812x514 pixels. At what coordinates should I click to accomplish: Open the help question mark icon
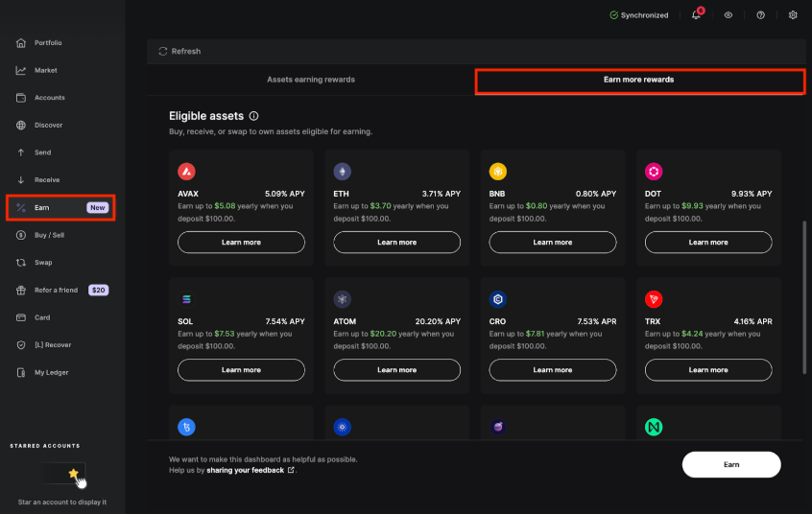pos(760,15)
